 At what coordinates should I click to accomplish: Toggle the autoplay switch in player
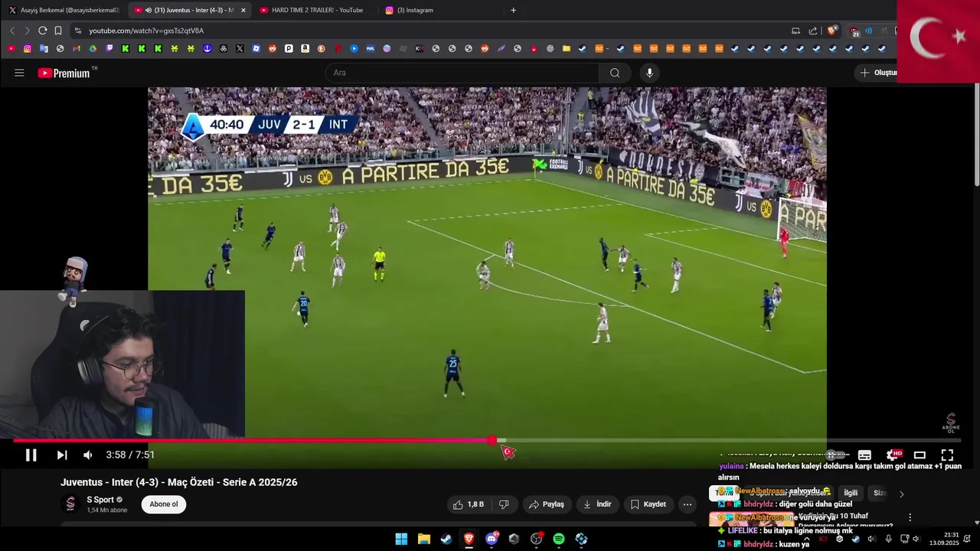click(836, 455)
